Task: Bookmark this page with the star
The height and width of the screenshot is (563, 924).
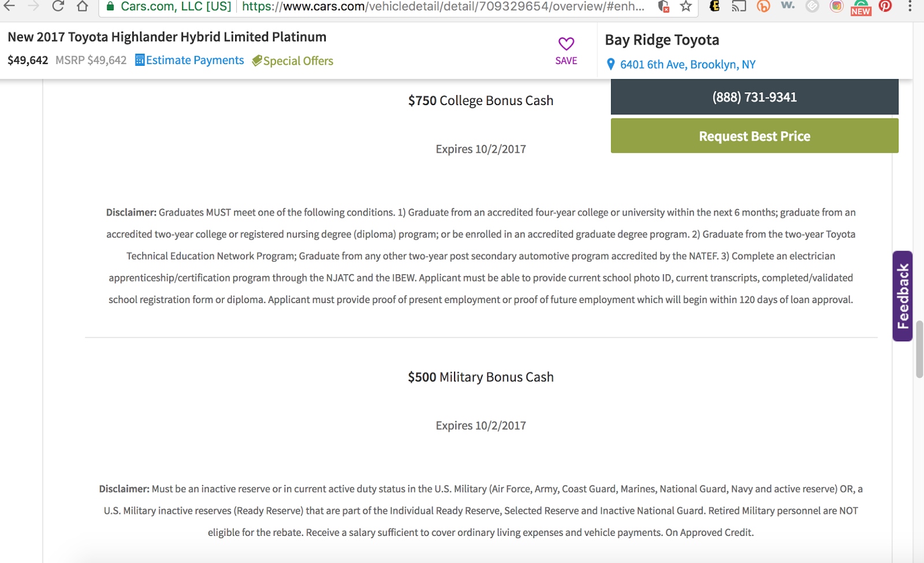Action: pos(686,6)
